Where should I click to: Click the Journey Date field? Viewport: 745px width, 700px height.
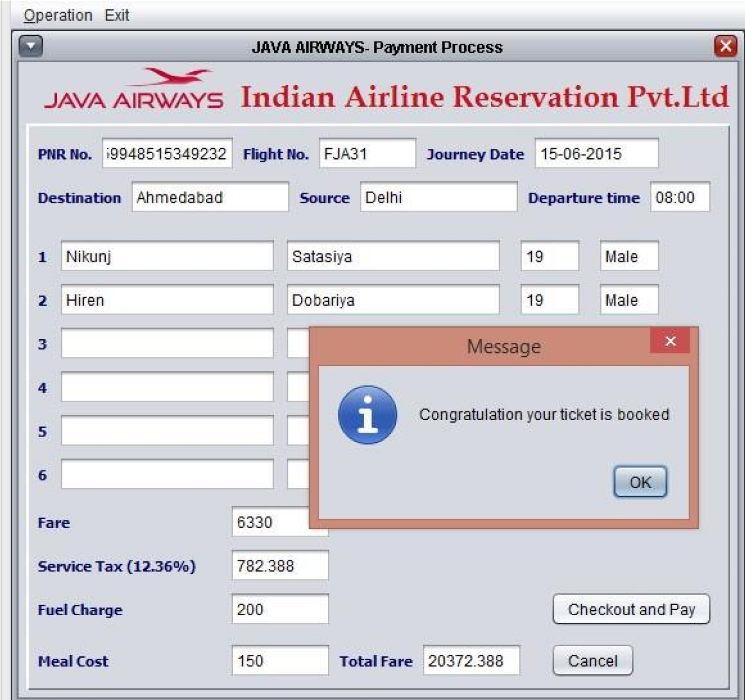[596, 154]
